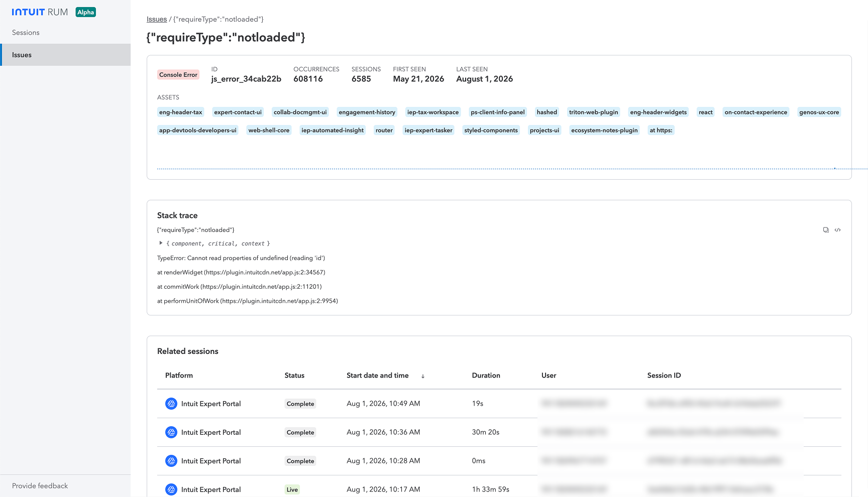868x497 pixels.
Task: Select the triton-web-plugin asset tag
Action: [594, 112]
